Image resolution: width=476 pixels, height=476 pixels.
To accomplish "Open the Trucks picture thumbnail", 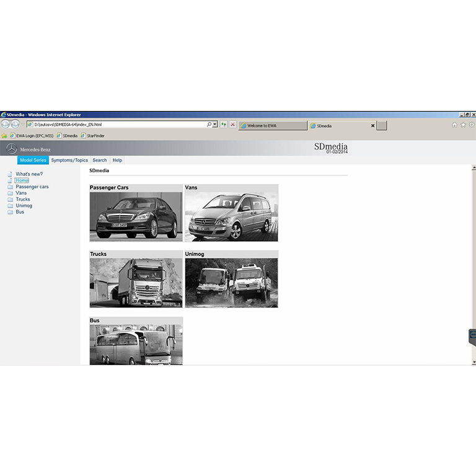I will coord(136,283).
